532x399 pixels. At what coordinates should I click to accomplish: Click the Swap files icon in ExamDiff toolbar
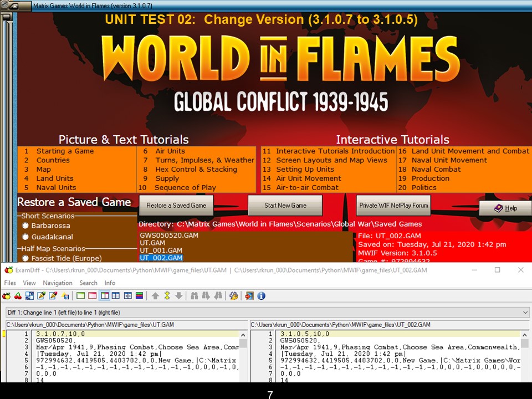tap(29, 296)
